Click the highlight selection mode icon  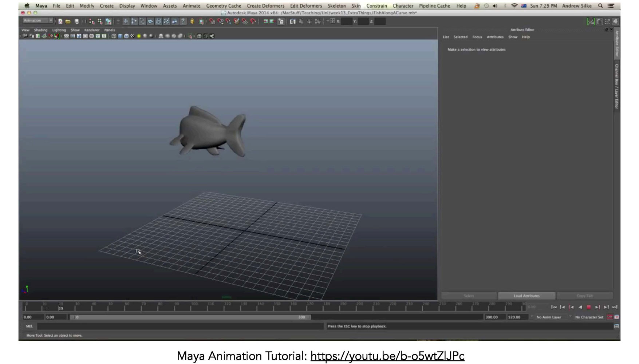point(201,21)
